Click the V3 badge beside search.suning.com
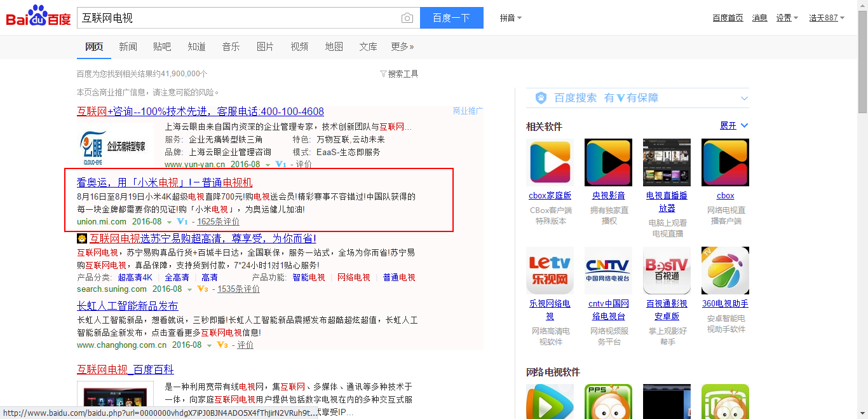 click(x=203, y=289)
